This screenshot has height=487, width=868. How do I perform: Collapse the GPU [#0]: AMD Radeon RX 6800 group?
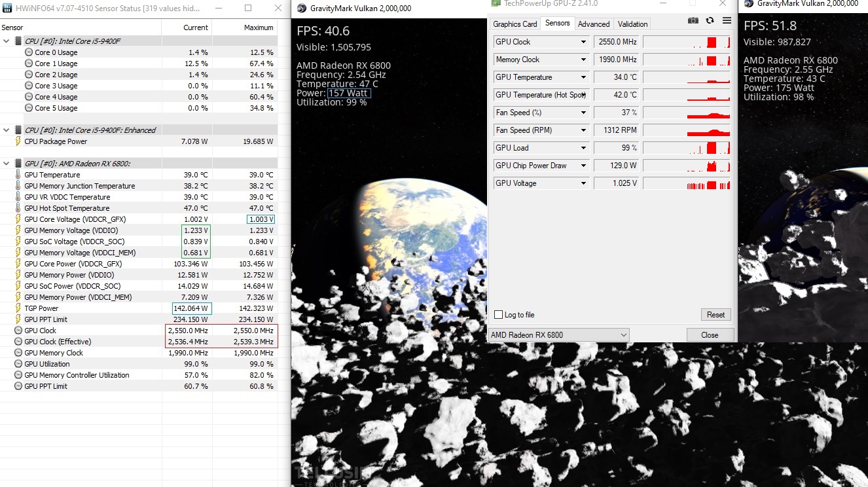click(x=7, y=164)
